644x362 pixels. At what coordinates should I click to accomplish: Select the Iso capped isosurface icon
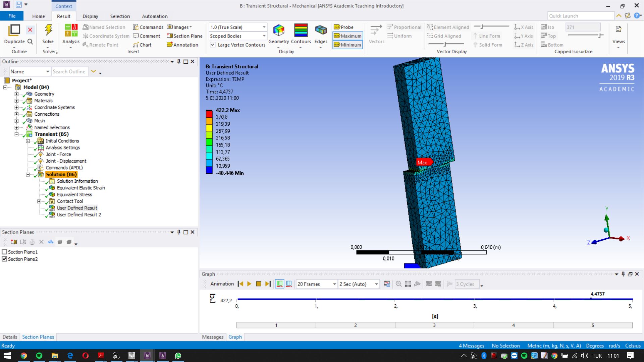pyautogui.click(x=548, y=27)
